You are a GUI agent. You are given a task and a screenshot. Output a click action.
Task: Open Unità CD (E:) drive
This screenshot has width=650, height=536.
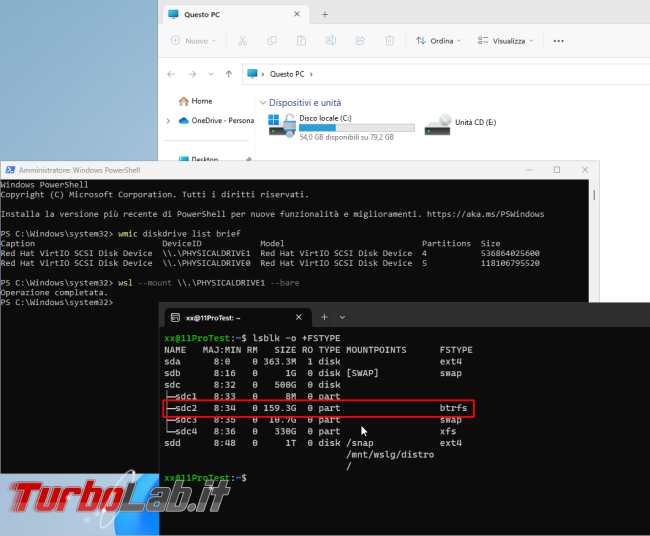point(461,124)
